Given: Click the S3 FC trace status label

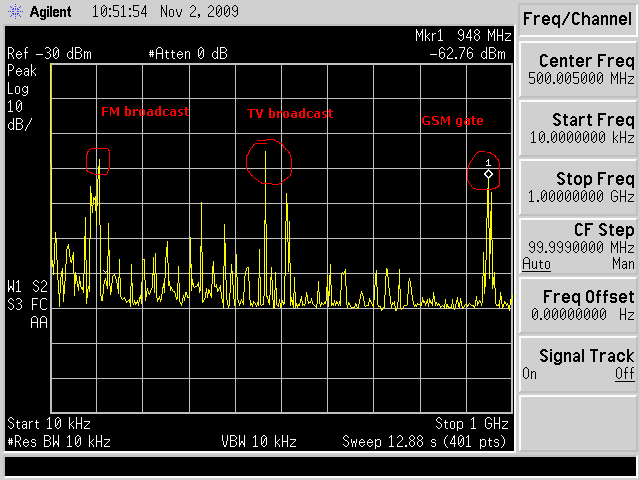Looking at the screenshot, I should point(27,304).
